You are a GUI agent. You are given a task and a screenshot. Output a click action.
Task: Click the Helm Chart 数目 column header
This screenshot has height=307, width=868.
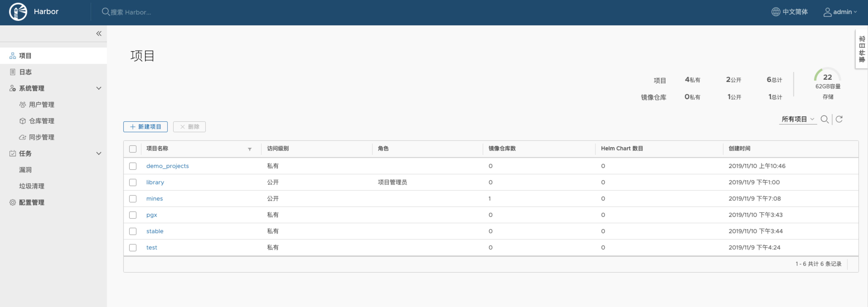pos(622,149)
